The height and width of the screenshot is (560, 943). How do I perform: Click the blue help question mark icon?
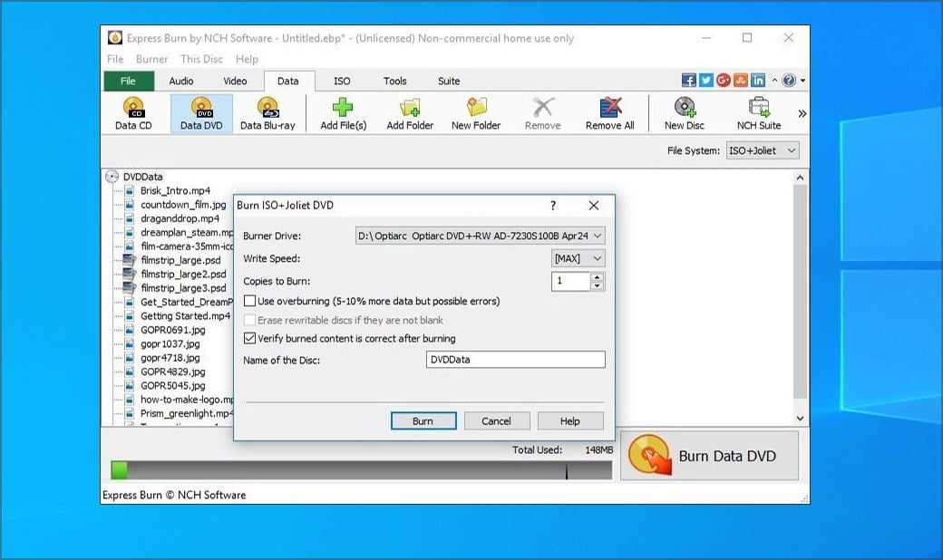click(789, 80)
